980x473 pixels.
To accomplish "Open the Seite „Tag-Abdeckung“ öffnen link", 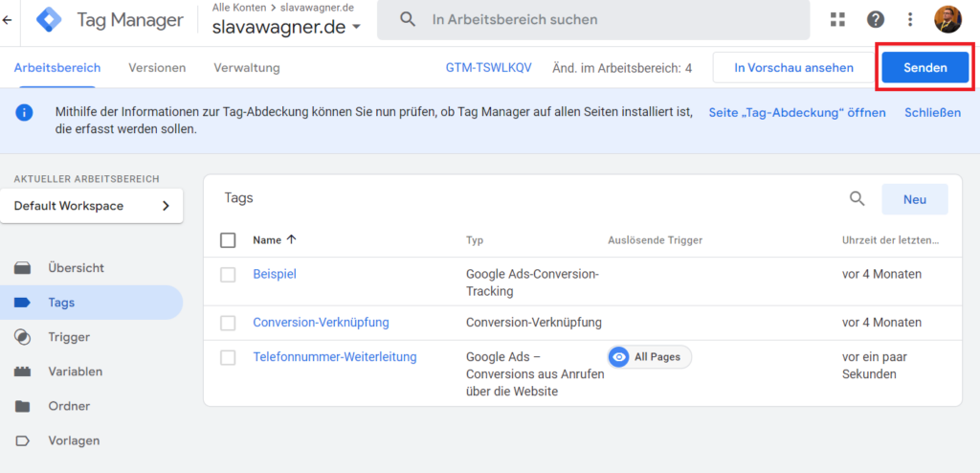I will [797, 113].
